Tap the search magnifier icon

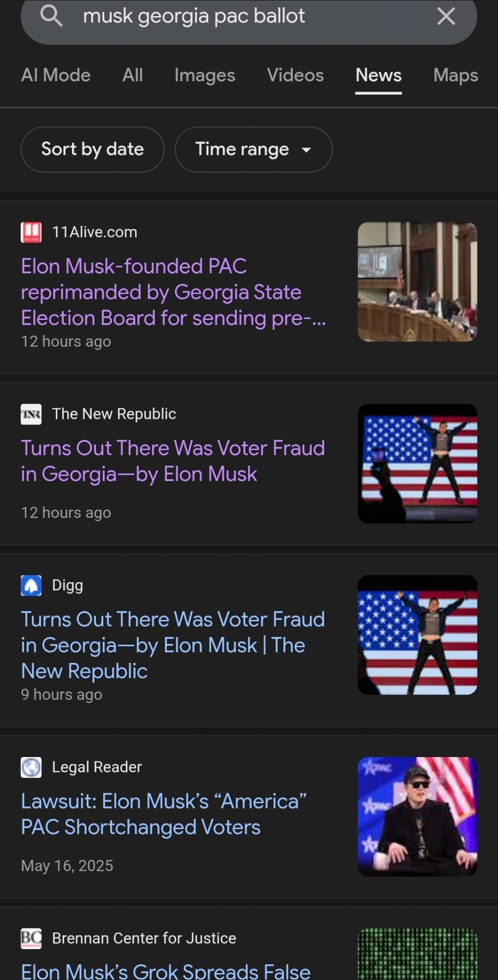click(51, 16)
